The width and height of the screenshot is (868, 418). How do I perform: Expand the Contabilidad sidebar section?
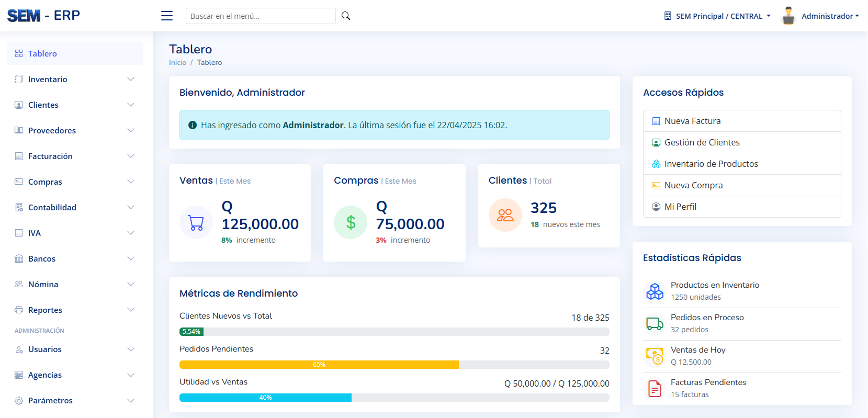click(x=74, y=208)
